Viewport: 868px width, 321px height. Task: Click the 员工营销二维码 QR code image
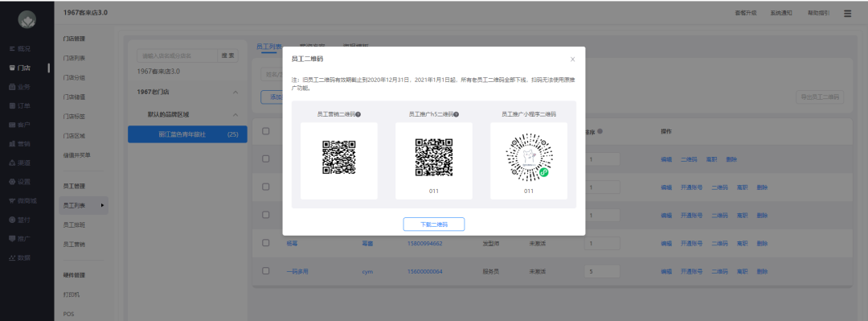339,158
